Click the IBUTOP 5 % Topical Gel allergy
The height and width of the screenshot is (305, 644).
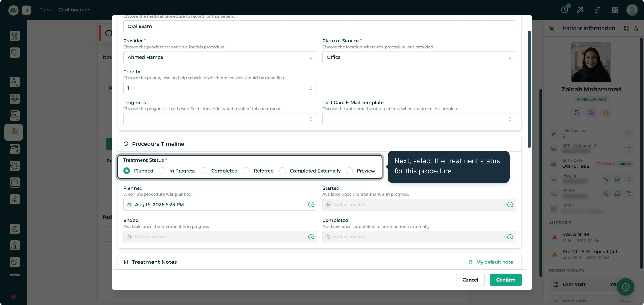tap(591, 254)
